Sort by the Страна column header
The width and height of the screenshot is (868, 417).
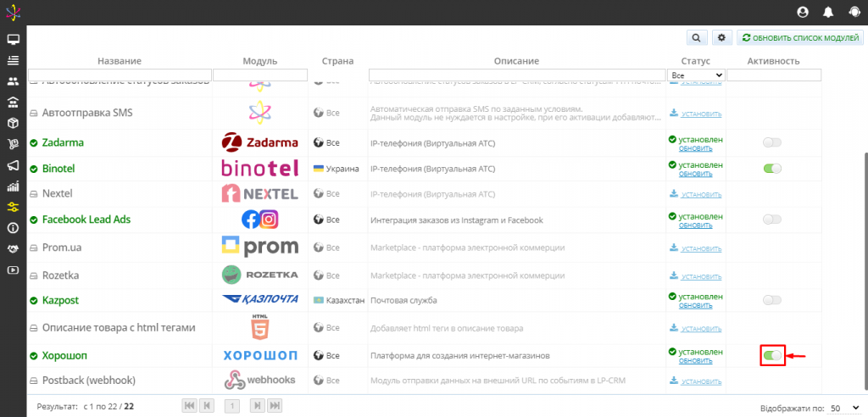(x=337, y=61)
